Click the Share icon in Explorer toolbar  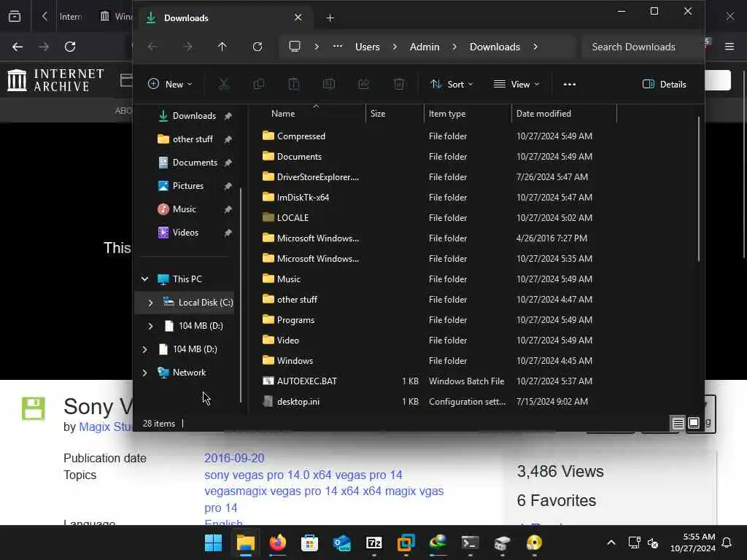coord(364,85)
